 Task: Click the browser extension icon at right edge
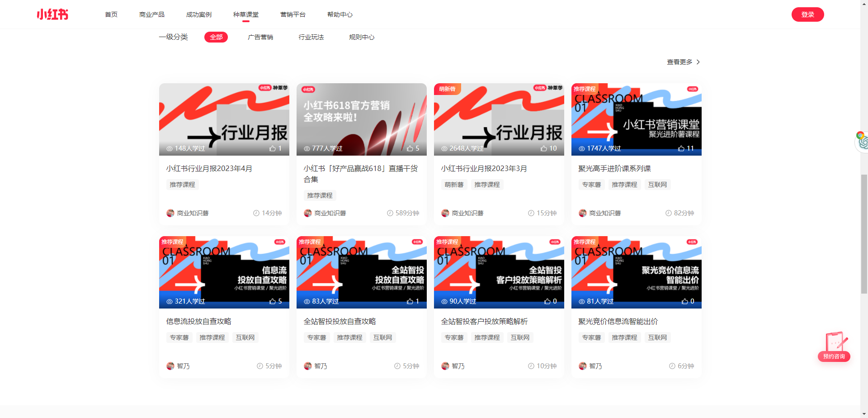(862, 142)
